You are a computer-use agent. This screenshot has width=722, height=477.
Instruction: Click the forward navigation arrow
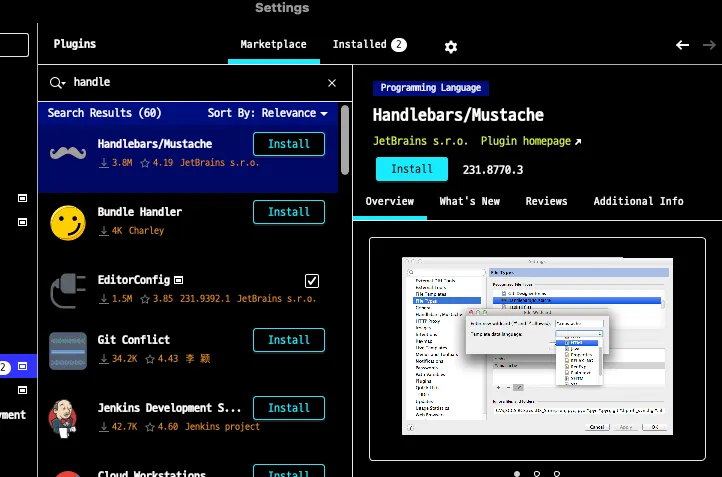click(710, 45)
